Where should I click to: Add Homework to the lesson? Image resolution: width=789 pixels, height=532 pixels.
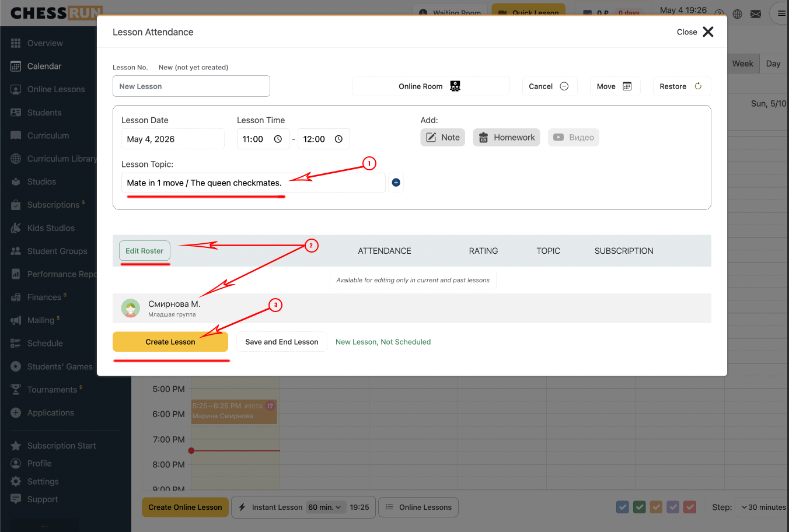(507, 138)
